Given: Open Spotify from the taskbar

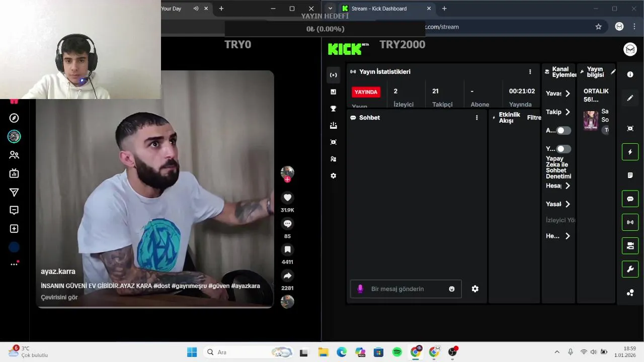Looking at the screenshot, I should click(x=397, y=352).
